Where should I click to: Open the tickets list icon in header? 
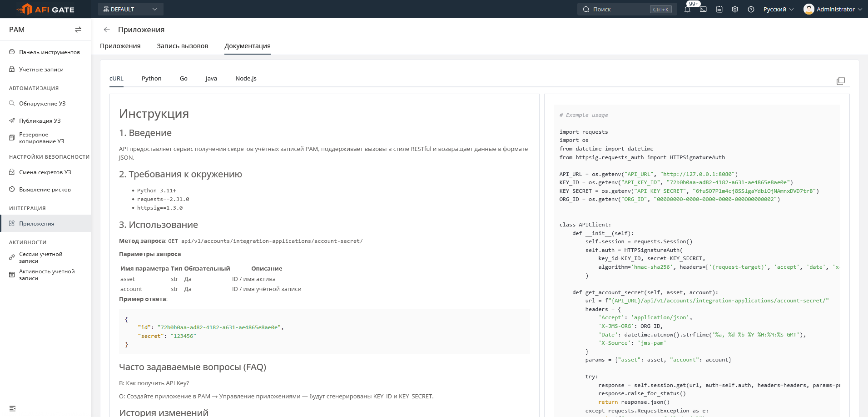719,9
